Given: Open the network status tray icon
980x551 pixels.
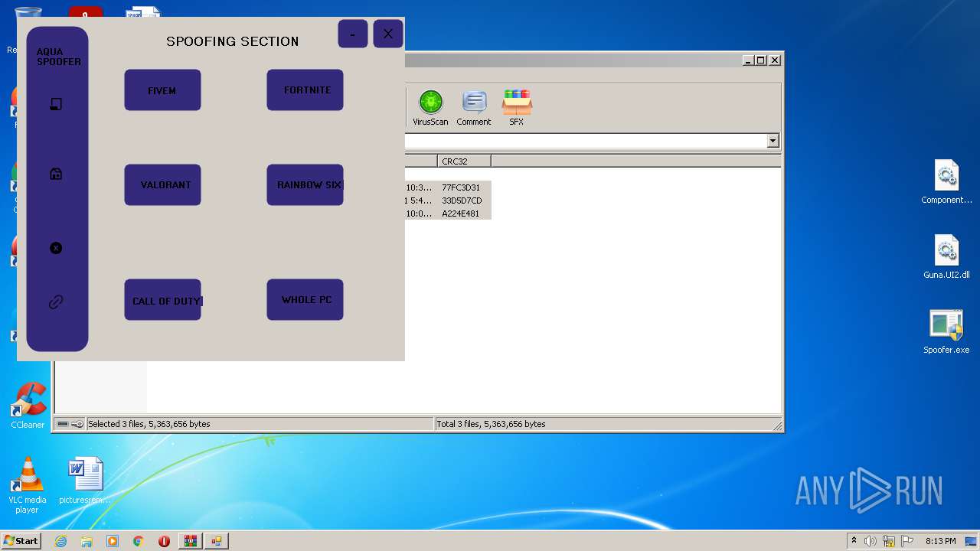Looking at the screenshot, I should (889, 541).
